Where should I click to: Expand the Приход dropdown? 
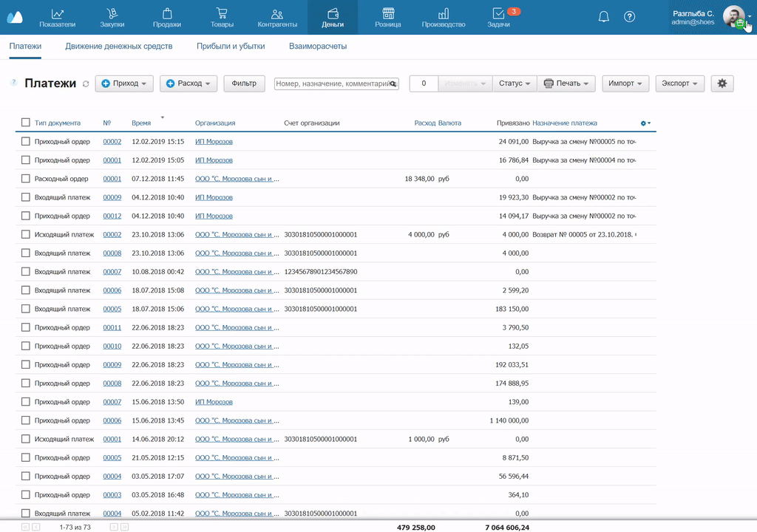click(x=124, y=83)
